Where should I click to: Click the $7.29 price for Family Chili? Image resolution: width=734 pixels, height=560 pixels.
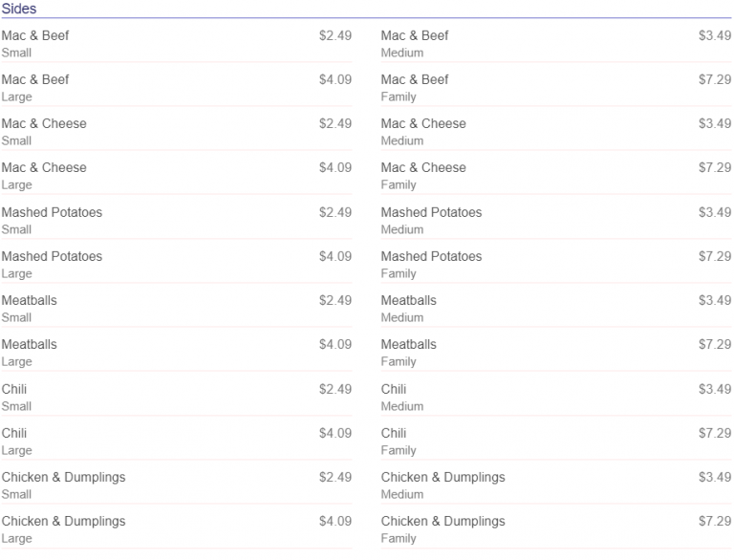tap(715, 433)
